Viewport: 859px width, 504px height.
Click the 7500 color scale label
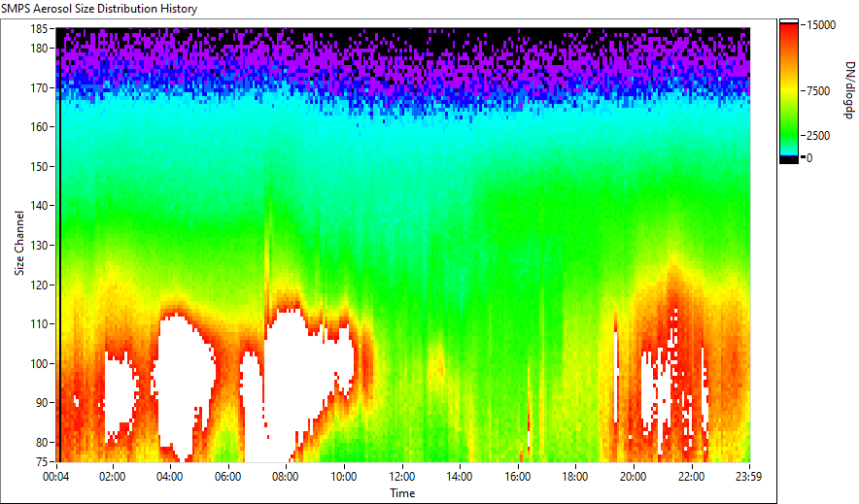818,91
